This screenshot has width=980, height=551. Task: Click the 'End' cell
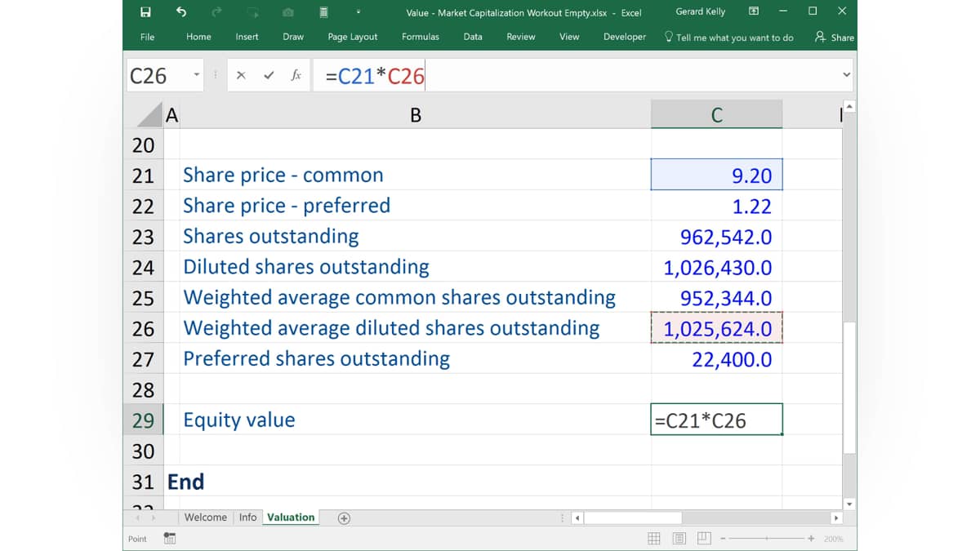(x=185, y=482)
